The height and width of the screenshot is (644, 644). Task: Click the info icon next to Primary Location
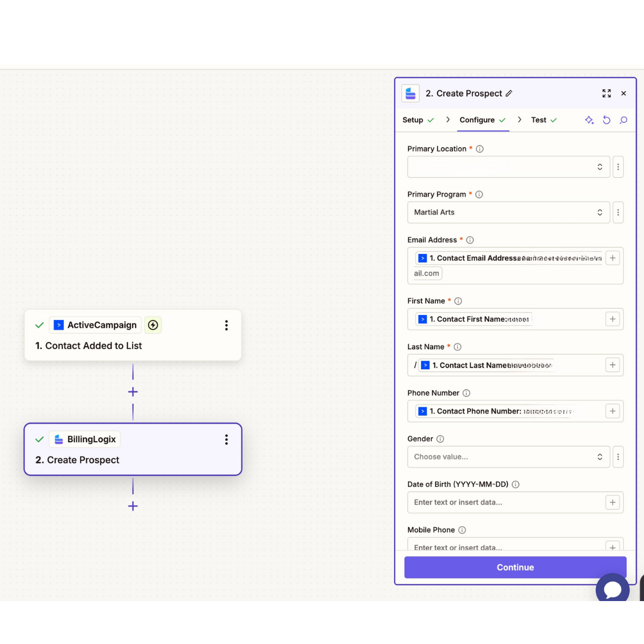pos(479,149)
